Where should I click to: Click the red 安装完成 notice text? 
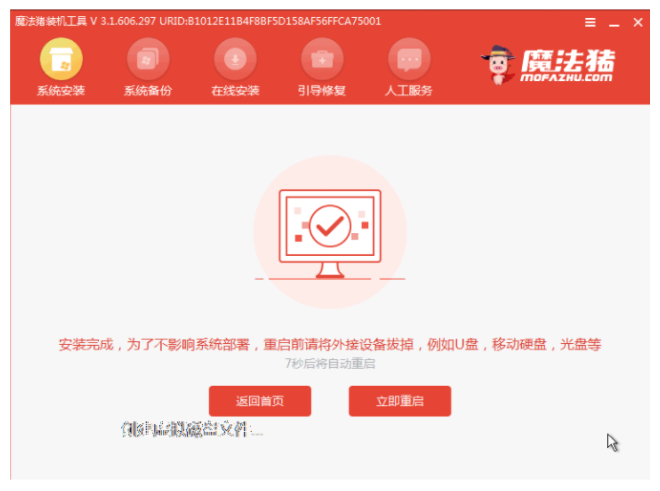pos(330,344)
